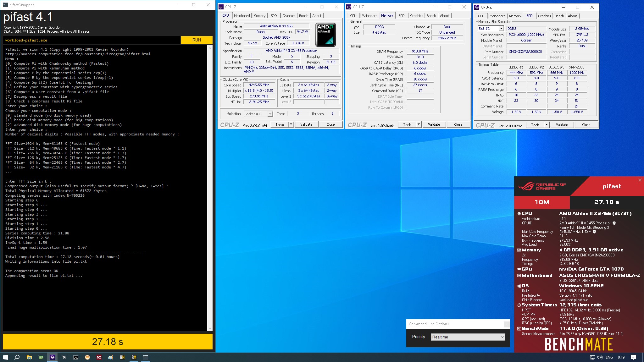The width and height of the screenshot is (644, 362).
Task: Click the OS Windows icon in BenchMate panel
Action: (x=519, y=286)
